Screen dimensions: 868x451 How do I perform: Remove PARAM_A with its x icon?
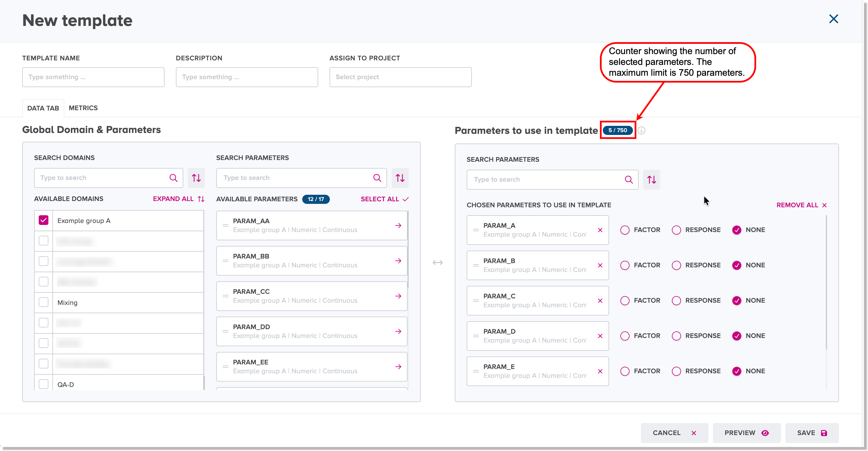pos(600,230)
